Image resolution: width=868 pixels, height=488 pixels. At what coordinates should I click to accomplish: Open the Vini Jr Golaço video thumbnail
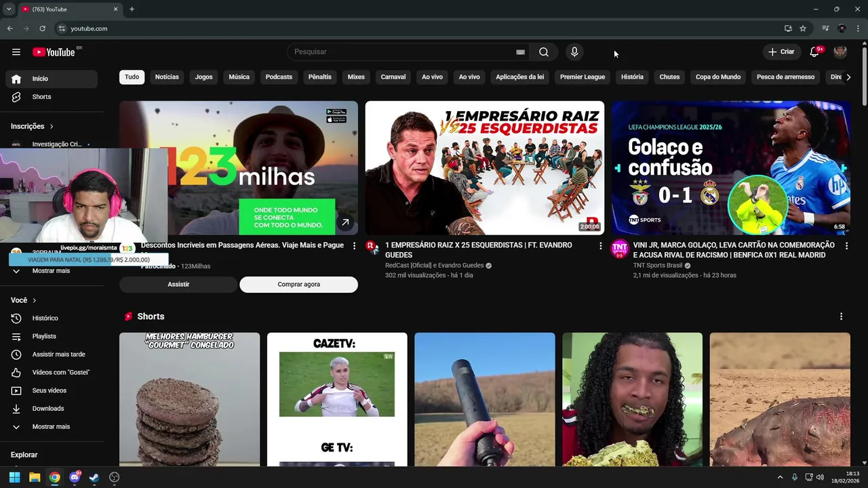[731, 168]
